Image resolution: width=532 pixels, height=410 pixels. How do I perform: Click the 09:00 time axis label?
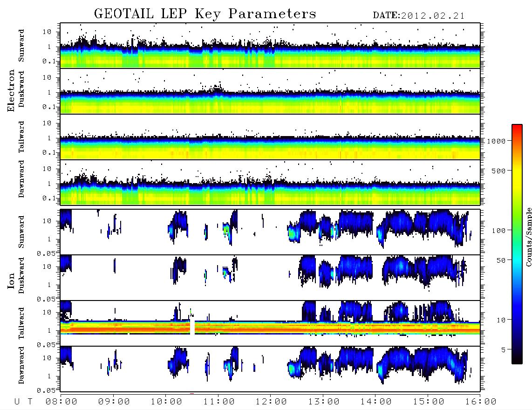pyautogui.click(x=114, y=402)
